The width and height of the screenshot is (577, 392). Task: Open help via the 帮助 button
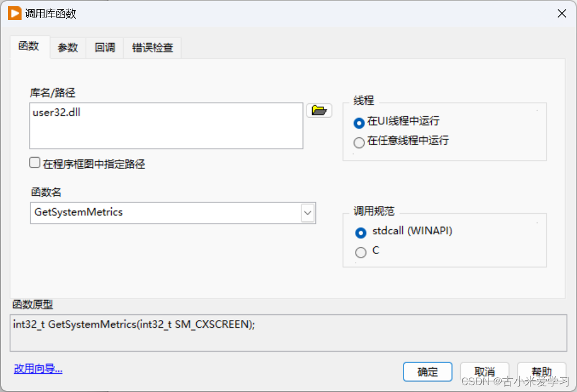(541, 372)
